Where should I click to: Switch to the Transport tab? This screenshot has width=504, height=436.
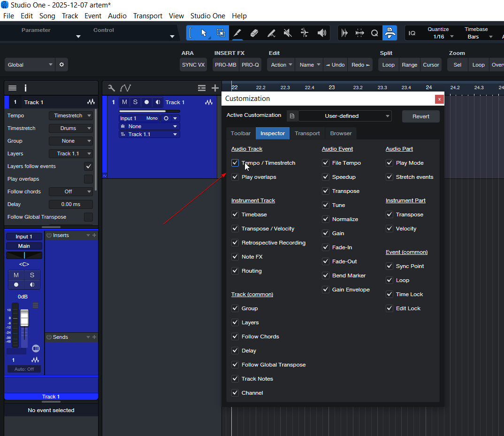point(307,133)
